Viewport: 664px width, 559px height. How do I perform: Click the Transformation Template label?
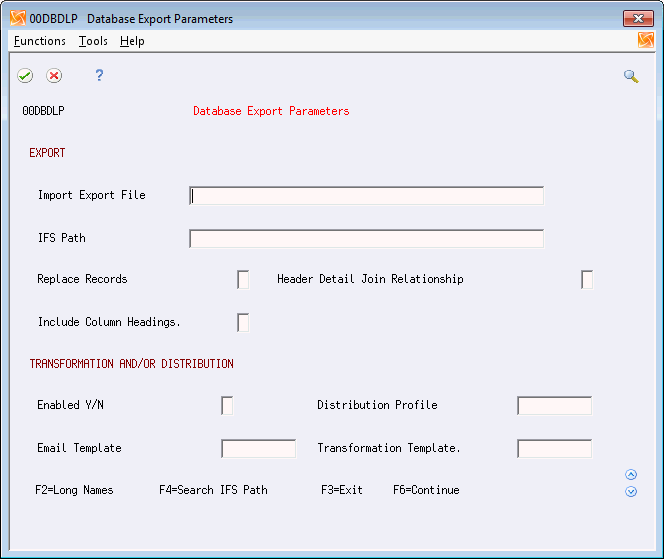[x=389, y=448]
